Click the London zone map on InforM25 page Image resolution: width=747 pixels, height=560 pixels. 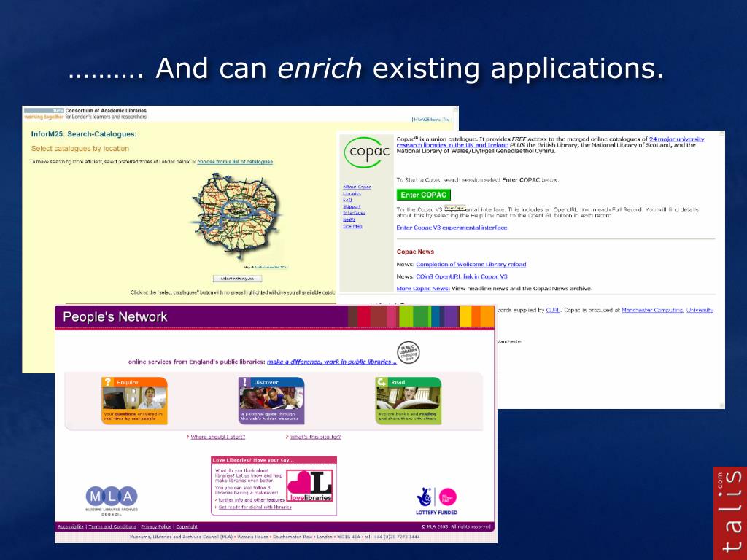coord(237,217)
